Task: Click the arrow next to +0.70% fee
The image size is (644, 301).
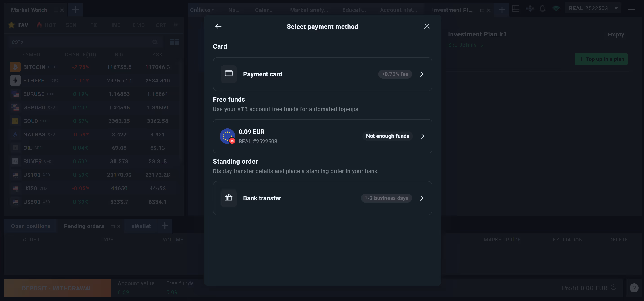Action: click(420, 74)
